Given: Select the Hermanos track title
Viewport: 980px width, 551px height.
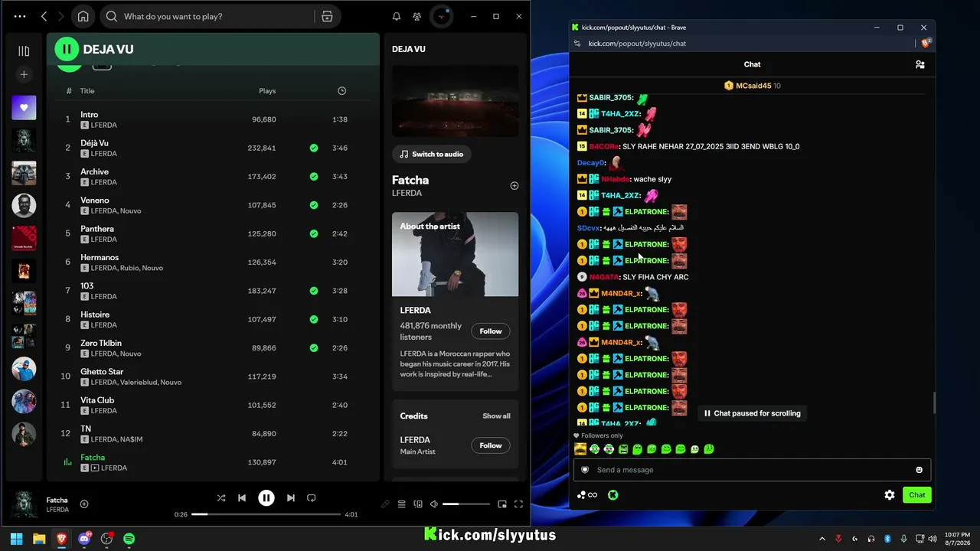Looking at the screenshot, I should point(100,258).
